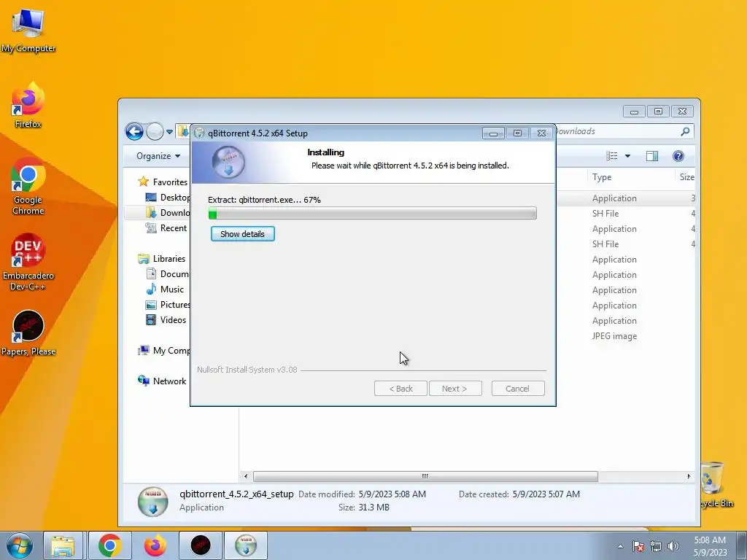The height and width of the screenshot is (560, 747).
Task: Click the Explorer search magnifier icon
Action: point(685,131)
